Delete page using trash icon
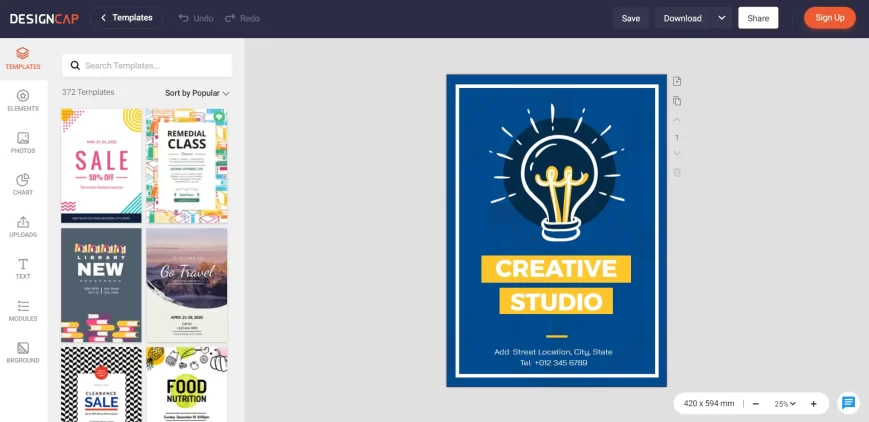Viewport: 869px width, 422px height. (x=677, y=172)
